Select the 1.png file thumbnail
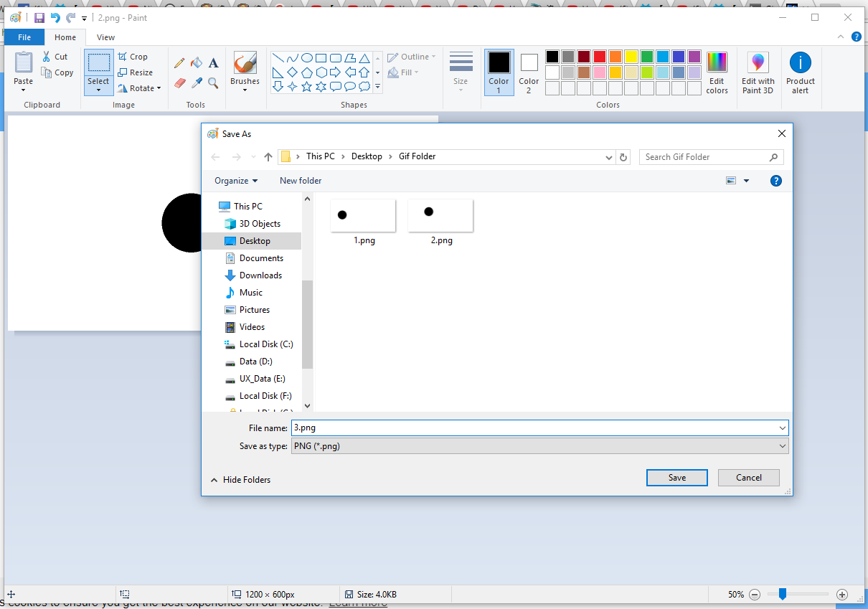The width and height of the screenshot is (868, 609). pyautogui.click(x=363, y=217)
